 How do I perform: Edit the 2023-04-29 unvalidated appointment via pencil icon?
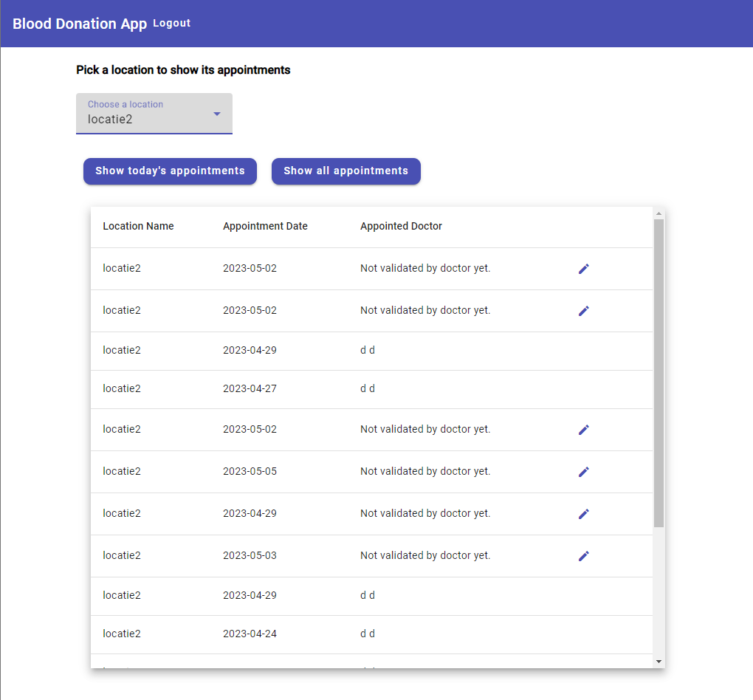(583, 513)
